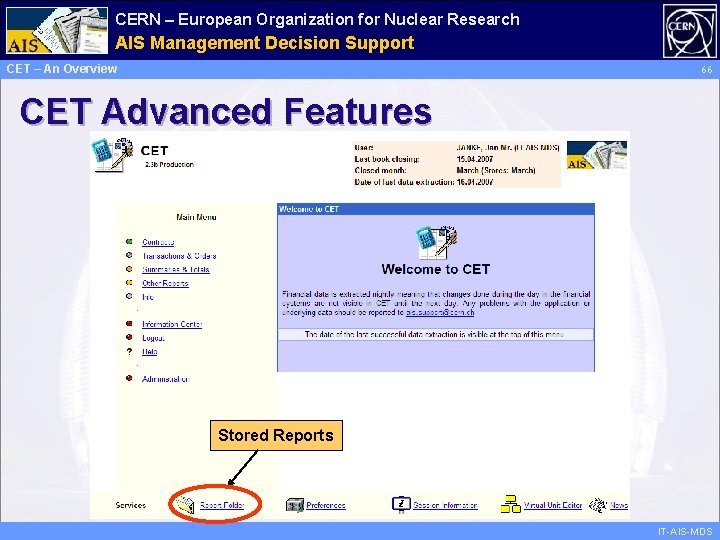Open the Preferences link
Screen dimensions: 720x540
(326, 505)
